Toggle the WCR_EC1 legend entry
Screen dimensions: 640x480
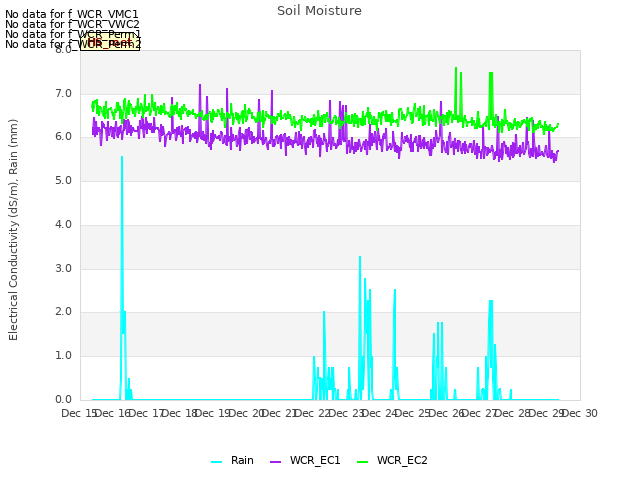[x=305, y=460]
